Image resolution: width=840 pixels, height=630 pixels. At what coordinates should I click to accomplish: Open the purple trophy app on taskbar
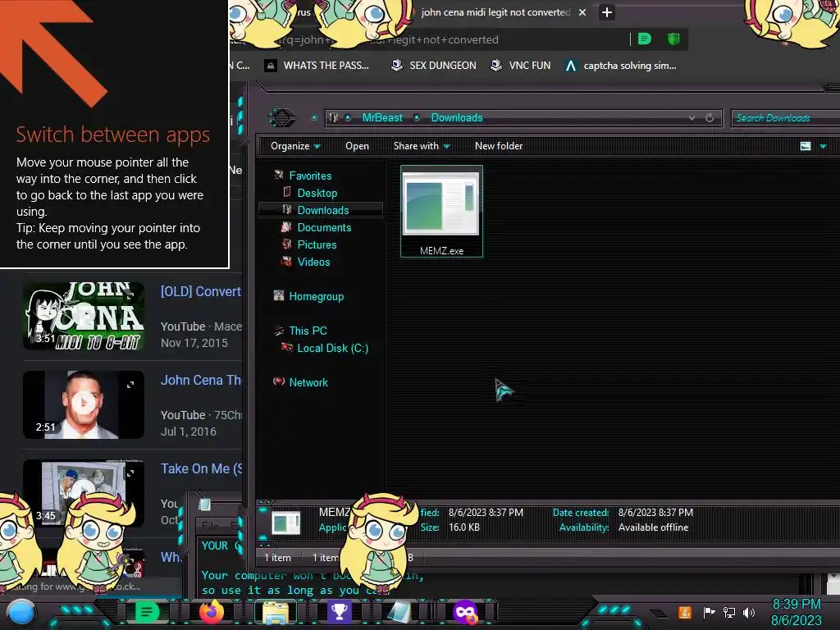coord(339,612)
